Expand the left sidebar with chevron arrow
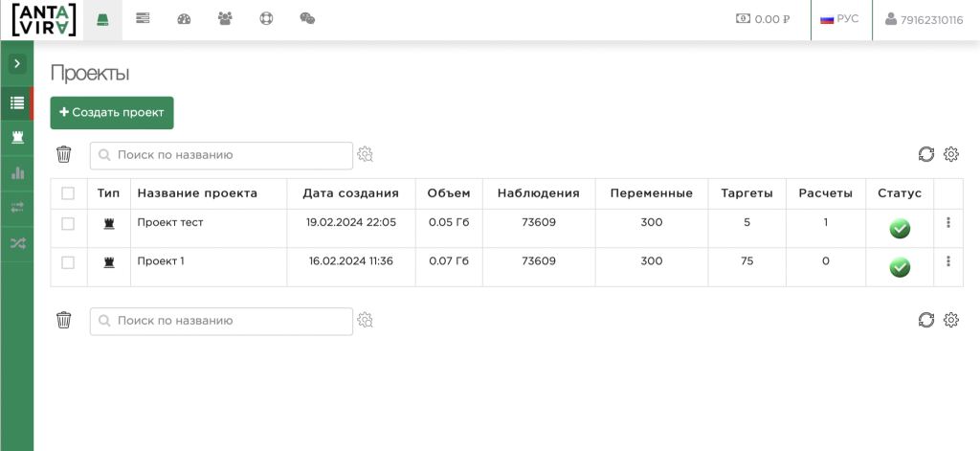 click(x=17, y=63)
